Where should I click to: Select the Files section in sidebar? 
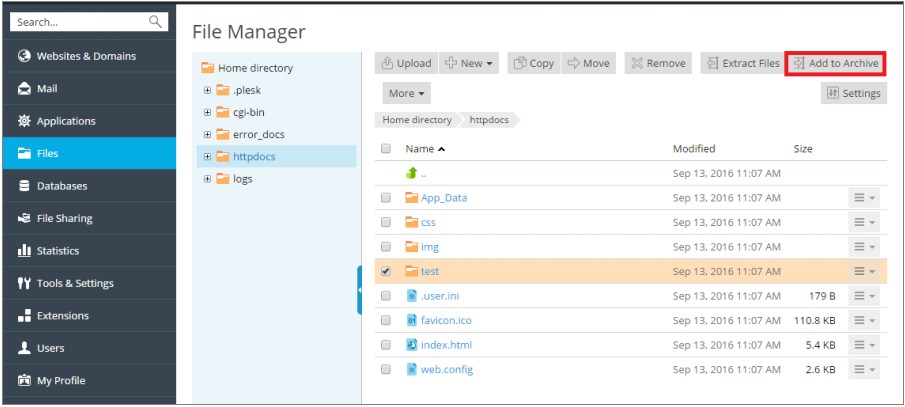[89, 153]
